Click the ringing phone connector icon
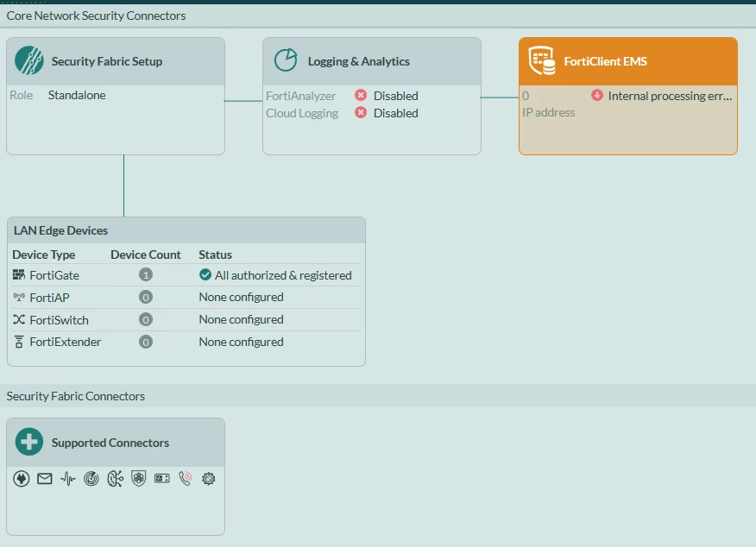The image size is (756, 547). [x=186, y=478]
